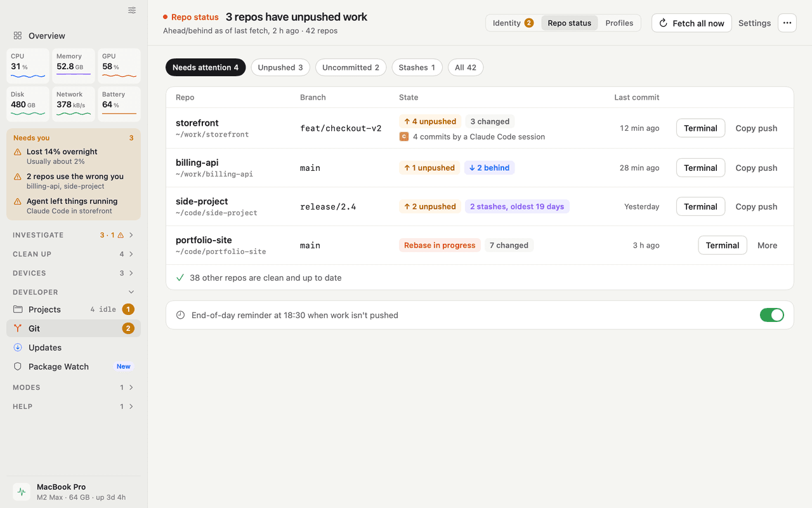Expand the Help section

74,406
